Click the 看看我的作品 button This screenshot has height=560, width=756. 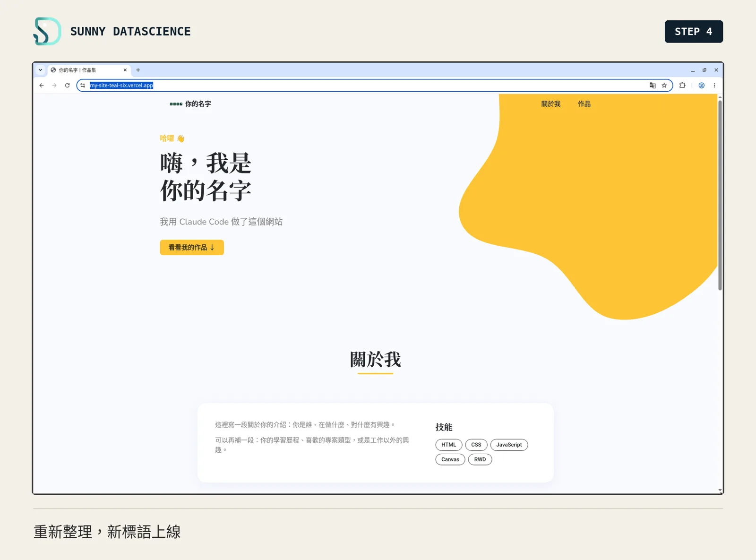(x=192, y=248)
